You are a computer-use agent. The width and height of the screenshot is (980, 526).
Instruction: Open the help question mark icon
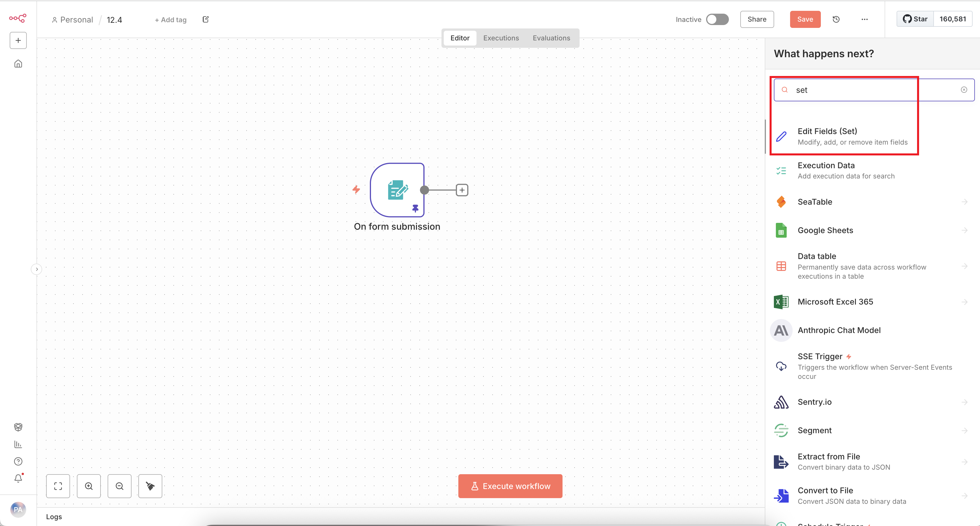pyautogui.click(x=18, y=461)
